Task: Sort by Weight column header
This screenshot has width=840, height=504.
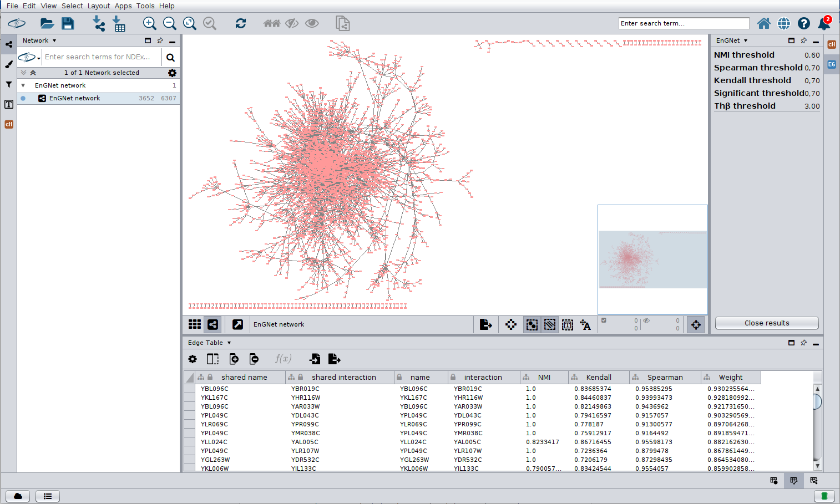Action: tap(731, 377)
